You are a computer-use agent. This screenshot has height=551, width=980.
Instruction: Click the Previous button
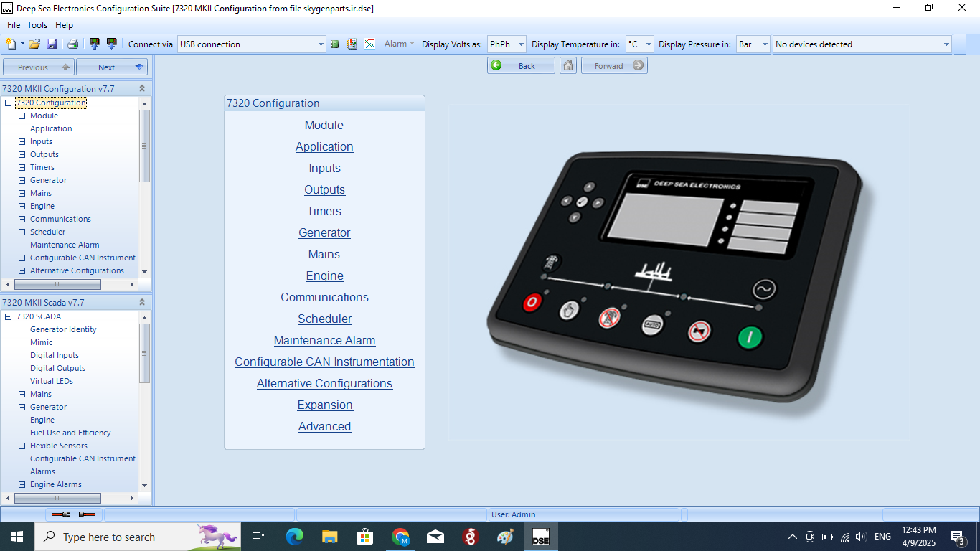(x=39, y=67)
